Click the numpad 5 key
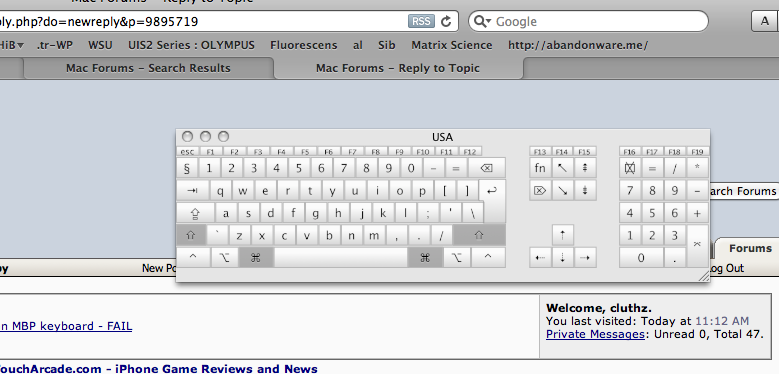 pos(652,214)
